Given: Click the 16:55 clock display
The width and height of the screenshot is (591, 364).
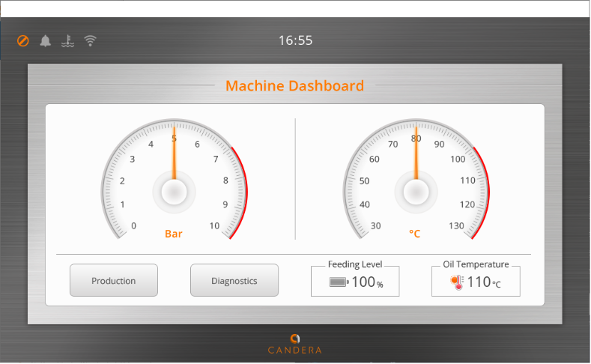Looking at the screenshot, I should (x=295, y=40).
